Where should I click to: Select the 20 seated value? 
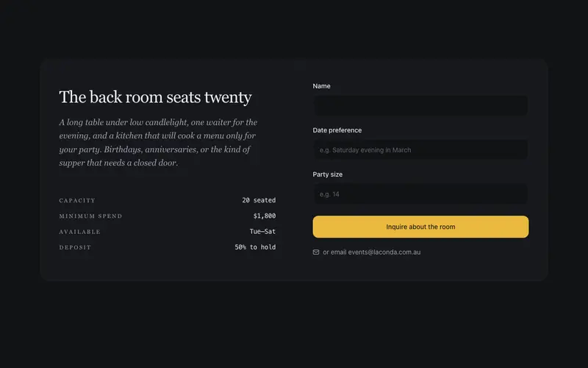coord(259,200)
